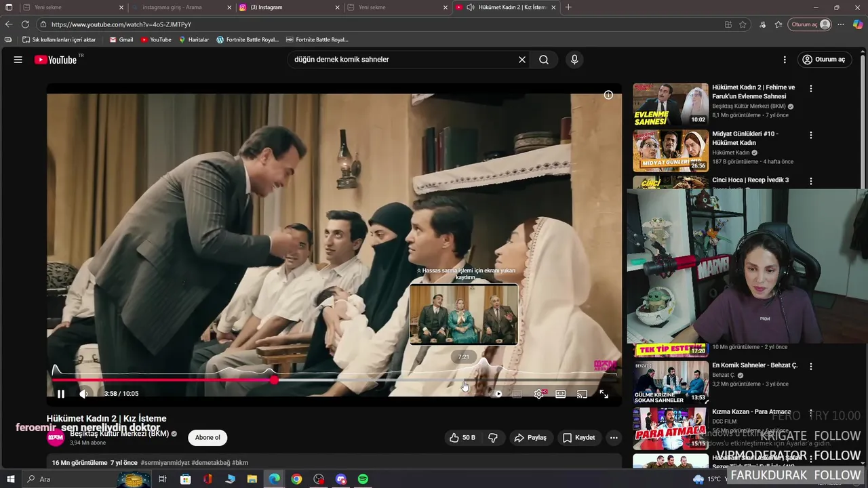Open Spotify from the taskbar
The height and width of the screenshot is (488, 868).
(363, 479)
